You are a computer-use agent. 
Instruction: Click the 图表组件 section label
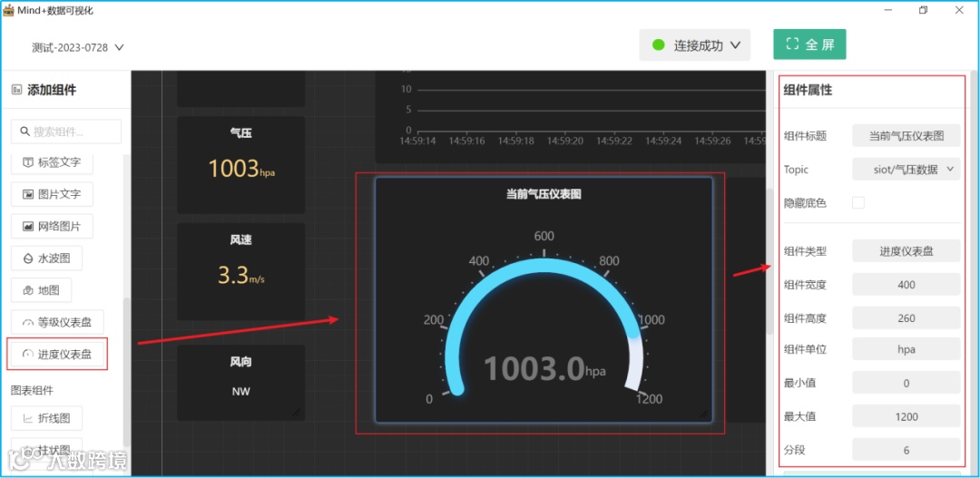32,391
